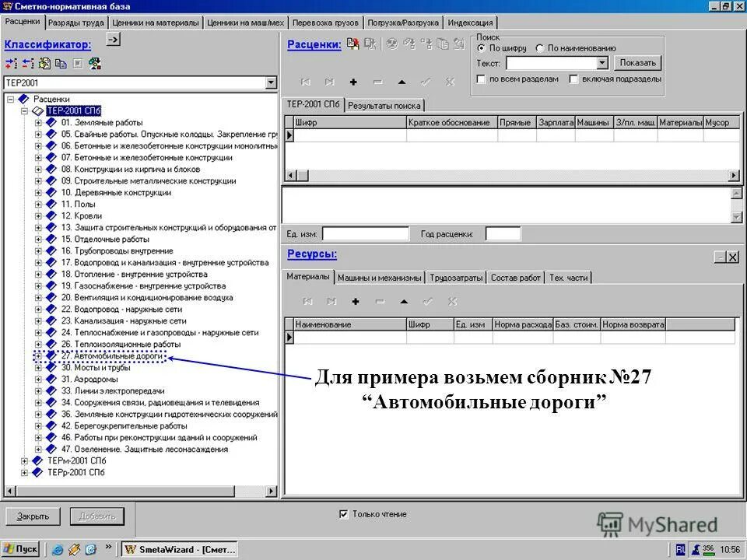Click edit triangle in Ресурсы navigator
This screenshot has height=560, width=747.
pos(404,302)
